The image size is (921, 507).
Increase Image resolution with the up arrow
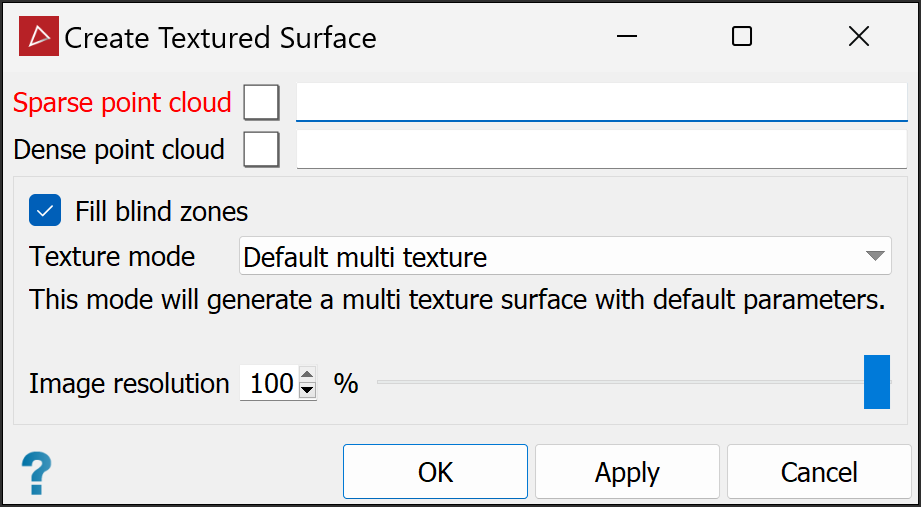308,376
